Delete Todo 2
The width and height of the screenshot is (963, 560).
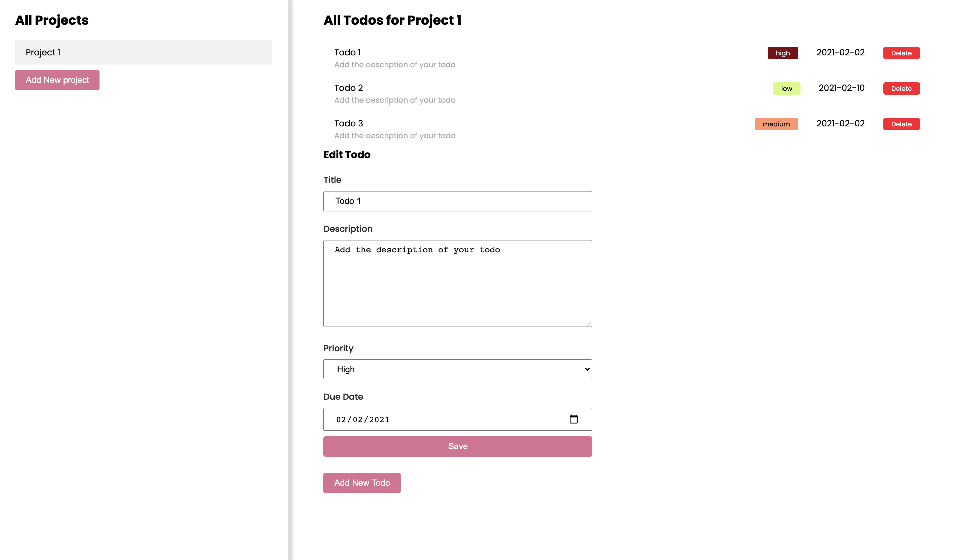(901, 88)
